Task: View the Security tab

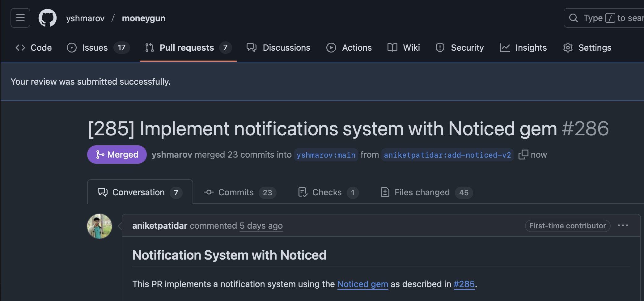Action: (x=459, y=48)
